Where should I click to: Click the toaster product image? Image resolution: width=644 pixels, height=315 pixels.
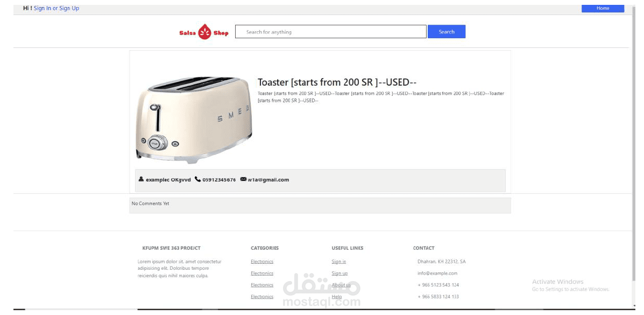click(x=194, y=119)
